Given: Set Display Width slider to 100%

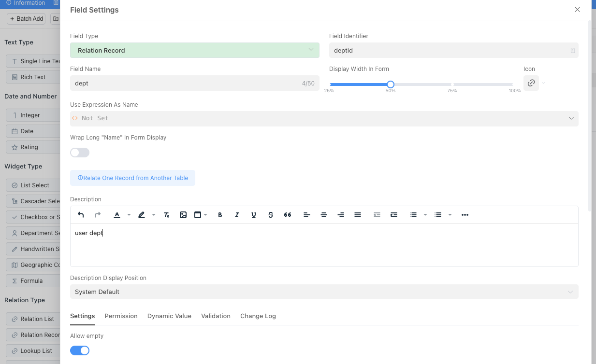Looking at the screenshot, I should coord(513,84).
